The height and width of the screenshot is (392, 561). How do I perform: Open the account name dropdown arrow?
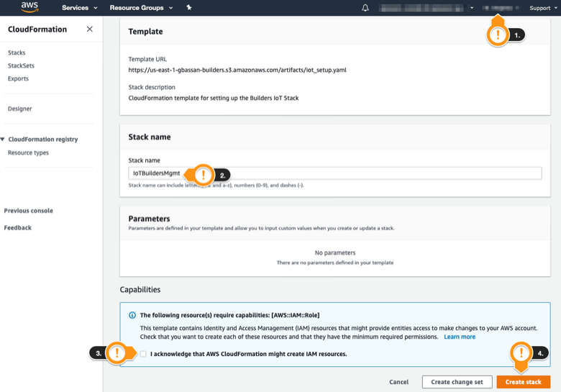tap(472, 8)
